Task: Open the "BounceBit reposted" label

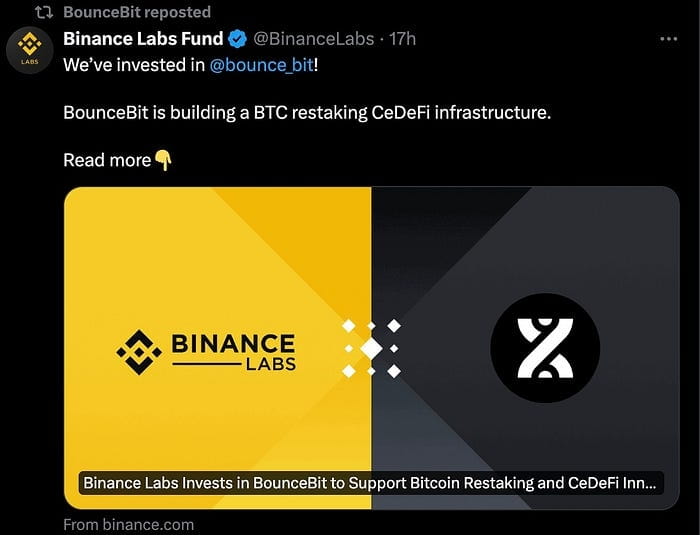Action: [137, 12]
